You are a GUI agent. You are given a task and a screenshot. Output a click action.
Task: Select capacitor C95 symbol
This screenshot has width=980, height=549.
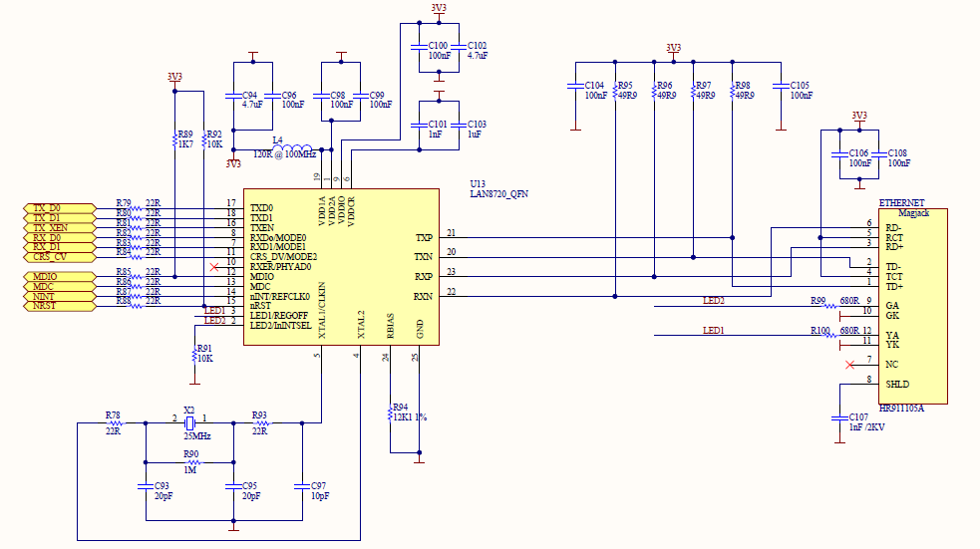[x=233, y=486]
